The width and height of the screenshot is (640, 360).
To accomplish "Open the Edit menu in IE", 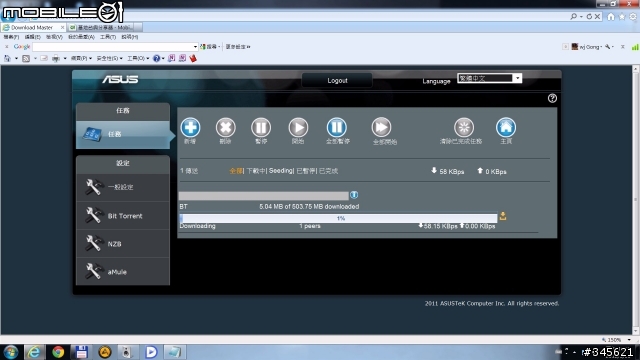I will coord(32,37).
